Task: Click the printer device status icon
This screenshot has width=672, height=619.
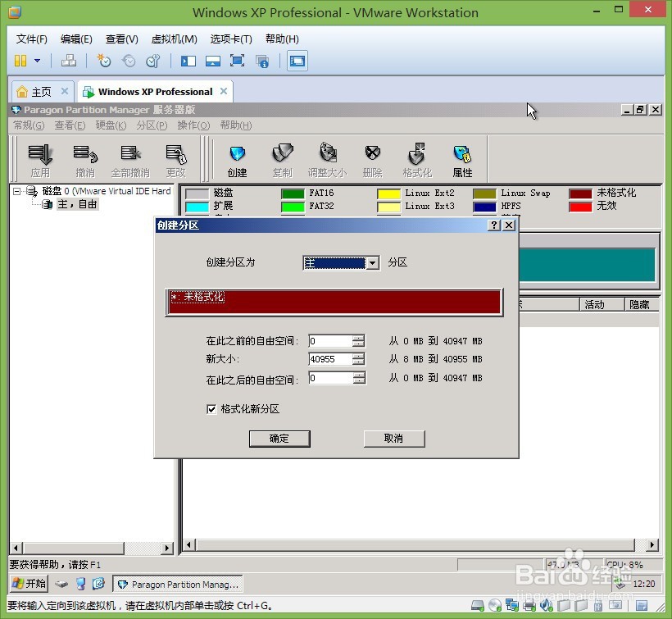Action: (x=529, y=606)
